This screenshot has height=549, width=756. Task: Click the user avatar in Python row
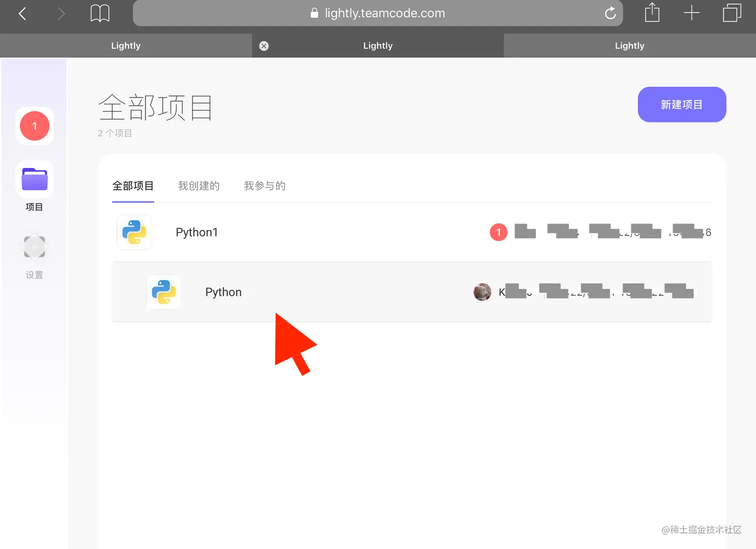pyautogui.click(x=482, y=292)
